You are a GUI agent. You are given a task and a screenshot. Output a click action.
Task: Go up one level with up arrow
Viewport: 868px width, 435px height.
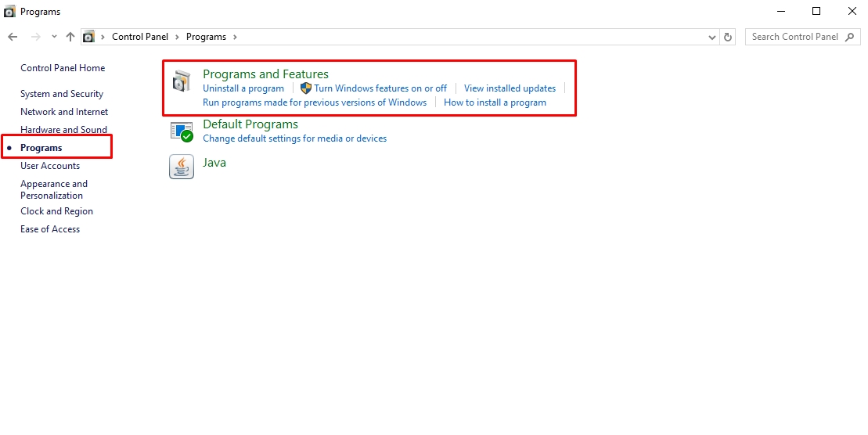70,37
